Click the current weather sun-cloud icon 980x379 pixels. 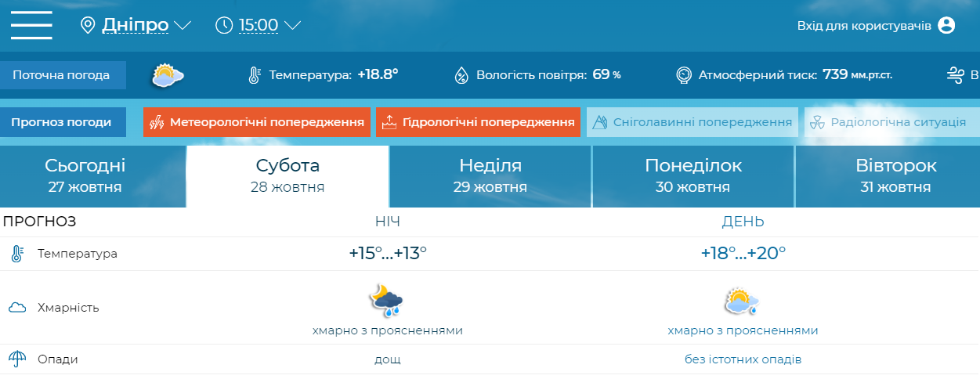(x=167, y=75)
